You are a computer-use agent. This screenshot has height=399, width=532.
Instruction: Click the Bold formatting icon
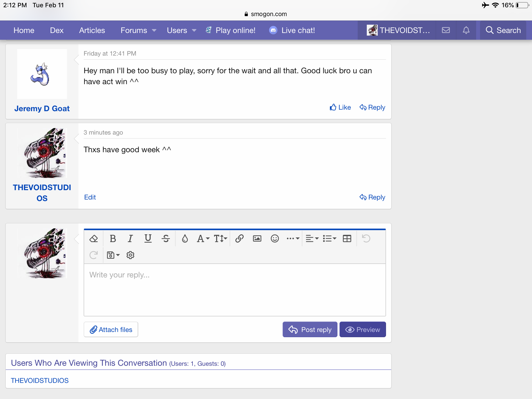(x=113, y=238)
